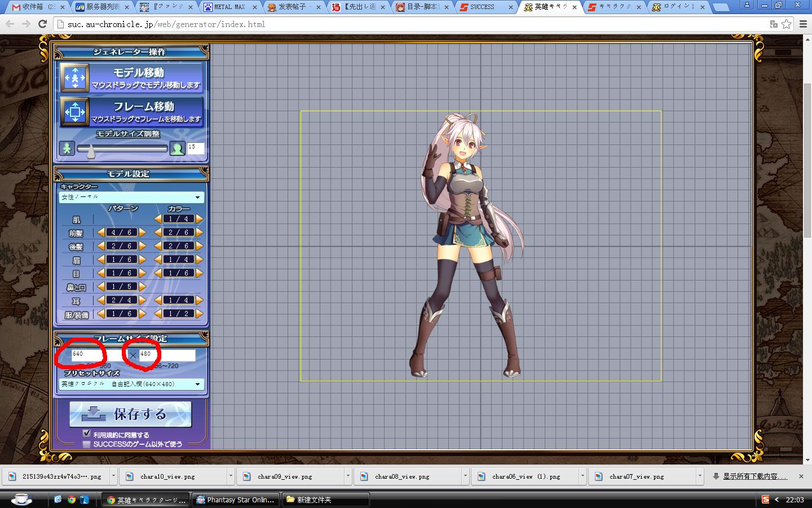The image size is (812, 508).
Task: Toggle 利用規約に同意する checkbox
Action: [x=86, y=434]
